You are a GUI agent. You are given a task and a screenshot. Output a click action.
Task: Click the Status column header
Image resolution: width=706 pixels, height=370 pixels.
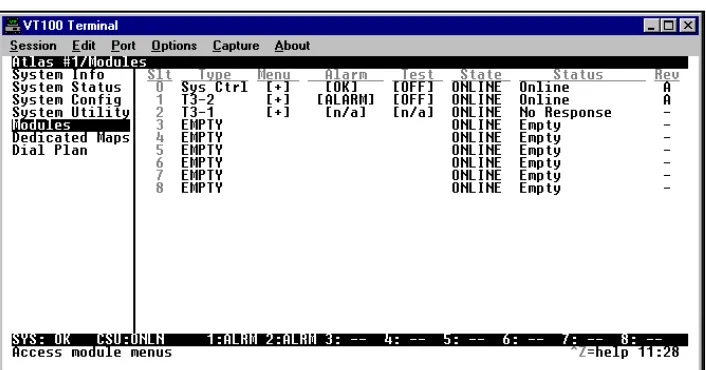(x=578, y=75)
